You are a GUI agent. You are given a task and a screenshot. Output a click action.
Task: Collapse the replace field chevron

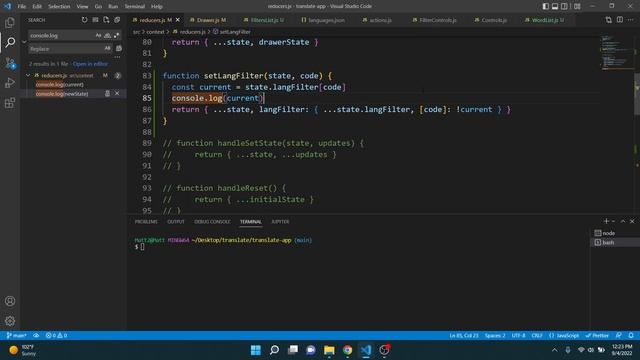(x=24, y=42)
